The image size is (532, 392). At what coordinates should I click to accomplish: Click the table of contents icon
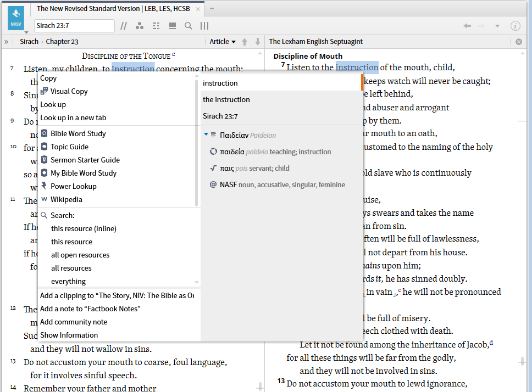(156, 25)
